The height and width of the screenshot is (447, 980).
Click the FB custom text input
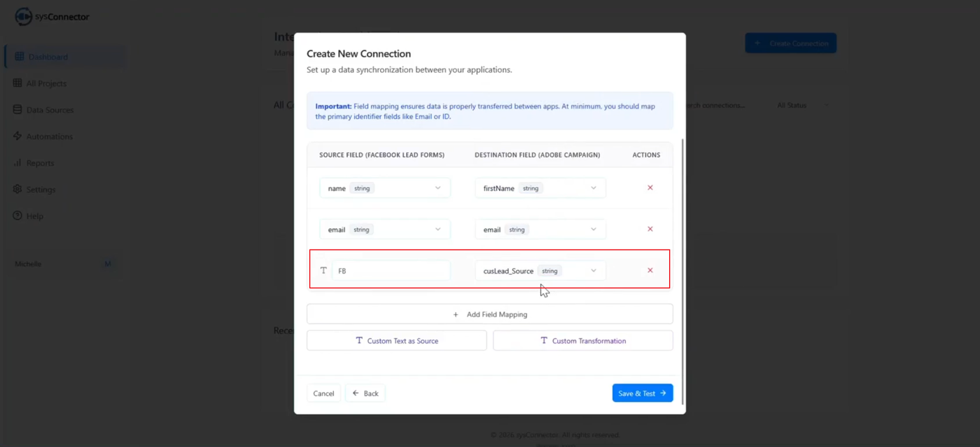[x=391, y=271]
